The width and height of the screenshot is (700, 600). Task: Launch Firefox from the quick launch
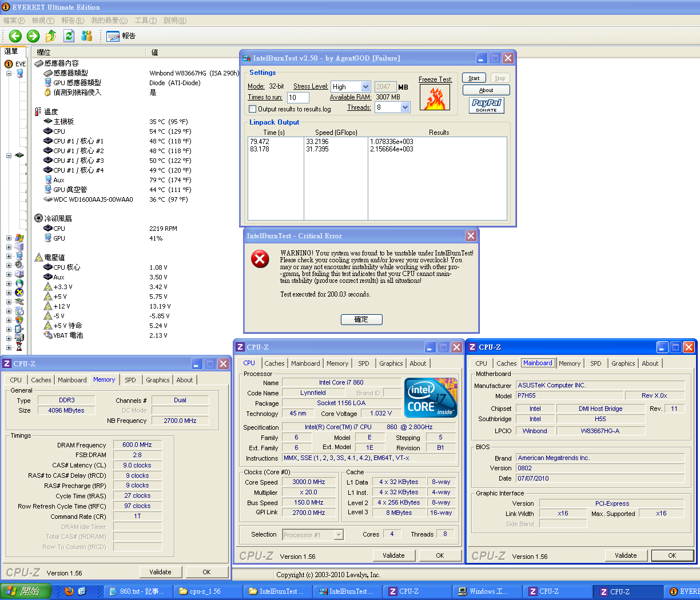point(69,591)
